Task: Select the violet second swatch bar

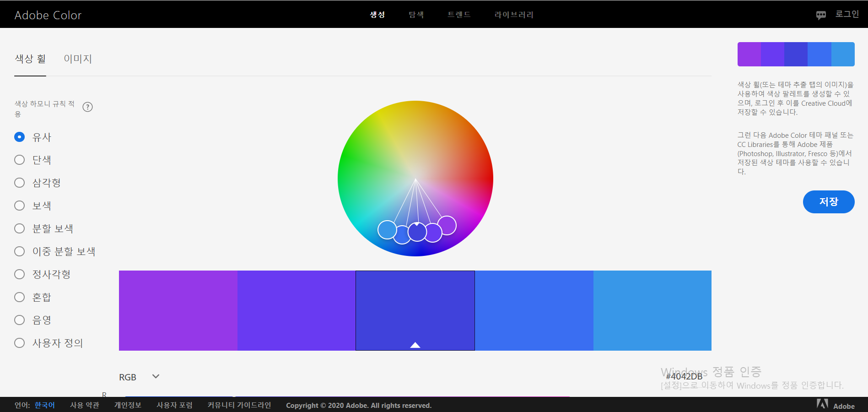Action: 297,310
